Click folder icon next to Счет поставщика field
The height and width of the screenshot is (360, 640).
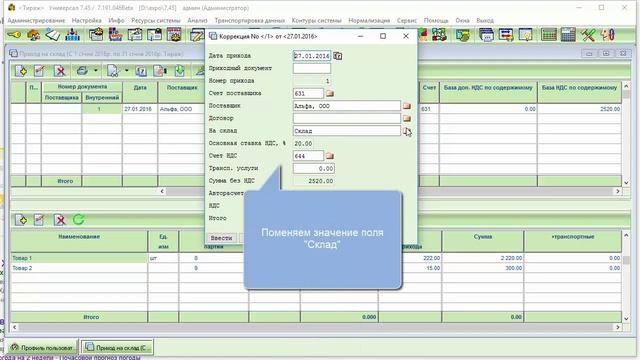pos(330,93)
